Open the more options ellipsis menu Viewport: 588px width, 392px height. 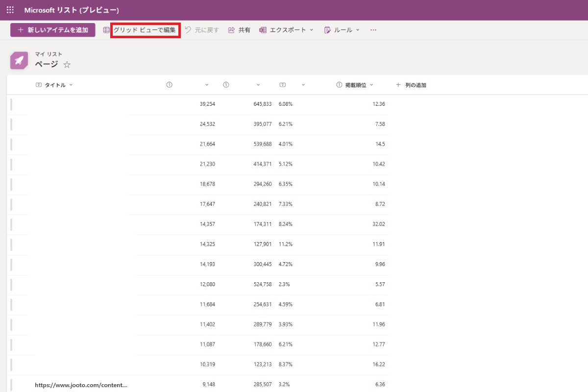pos(373,30)
